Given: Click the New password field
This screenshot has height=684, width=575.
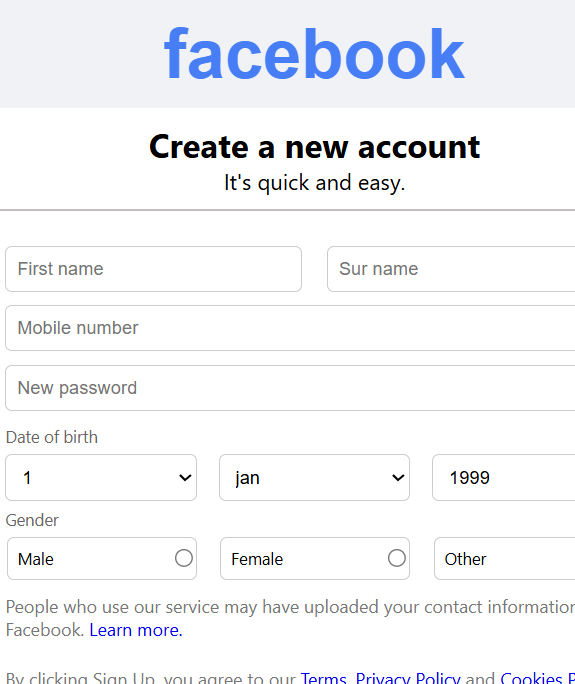Looking at the screenshot, I should [x=290, y=388].
